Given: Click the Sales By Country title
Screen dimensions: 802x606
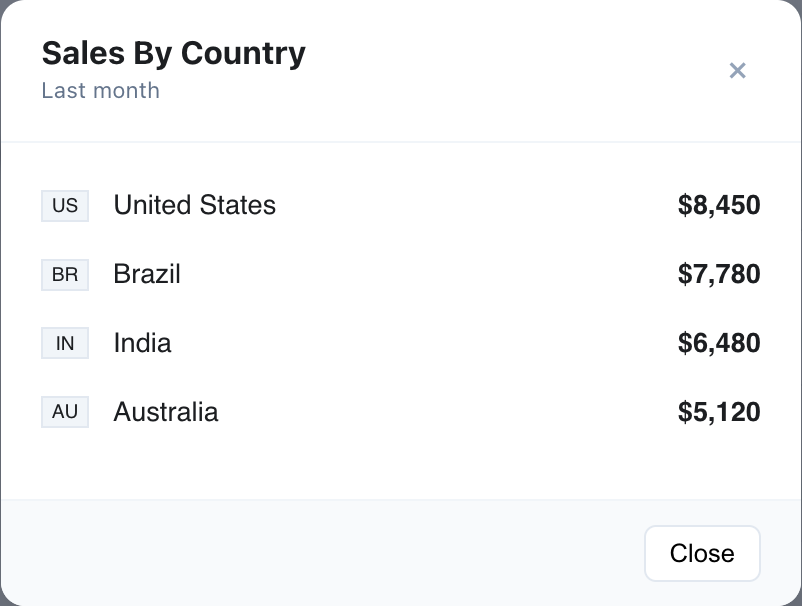Looking at the screenshot, I should (173, 53).
